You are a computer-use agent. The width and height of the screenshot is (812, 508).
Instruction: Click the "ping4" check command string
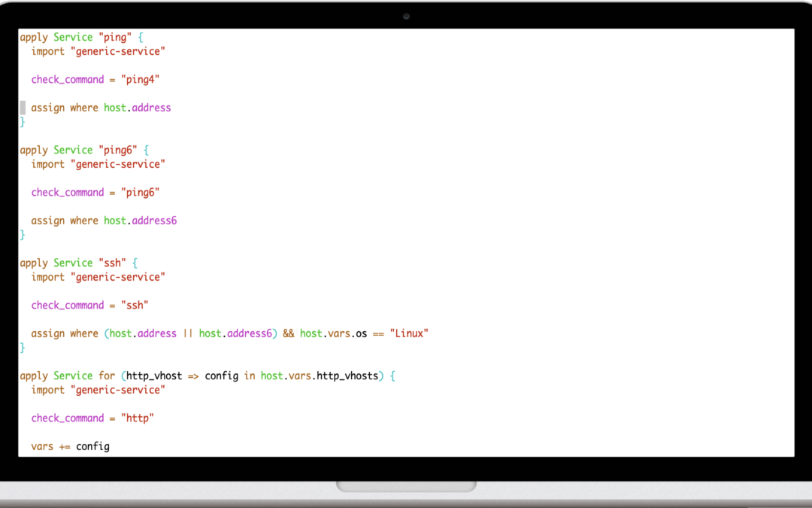tap(141, 80)
